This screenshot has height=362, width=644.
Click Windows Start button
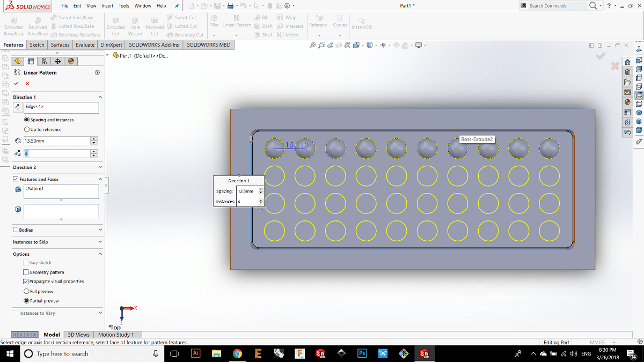click(10, 353)
